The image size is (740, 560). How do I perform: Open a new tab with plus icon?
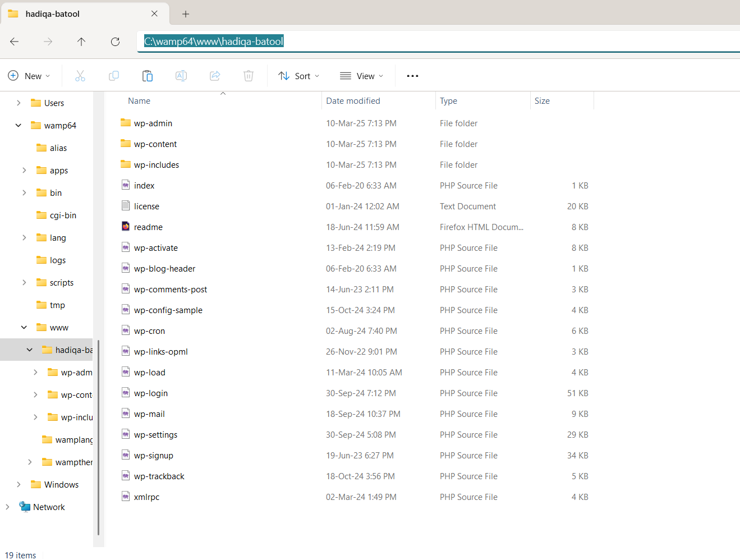click(x=186, y=13)
